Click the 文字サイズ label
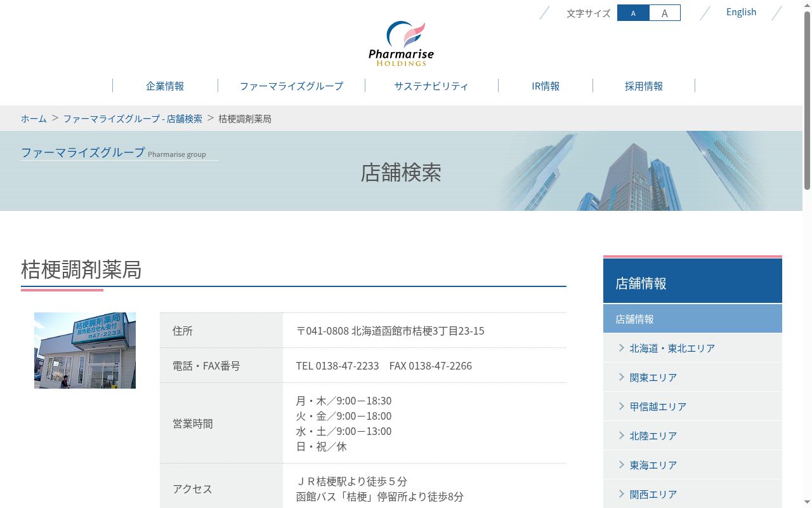Screen dimensions: 812x508 pyautogui.click(x=588, y=13)
